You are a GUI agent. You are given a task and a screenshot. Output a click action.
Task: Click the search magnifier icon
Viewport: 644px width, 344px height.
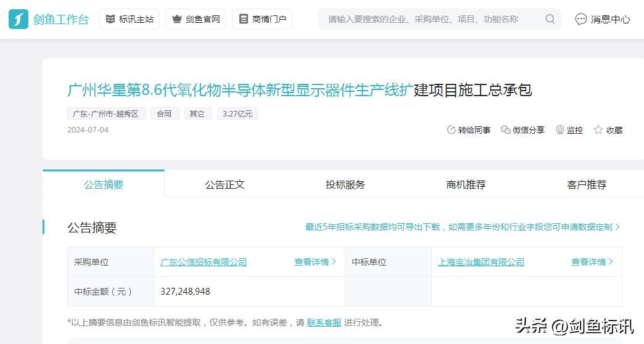pos(550,19)
